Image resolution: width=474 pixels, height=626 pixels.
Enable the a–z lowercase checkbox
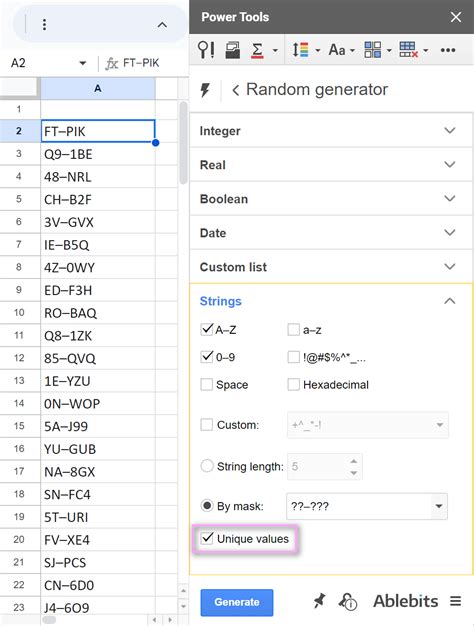[x=294, y=330]
